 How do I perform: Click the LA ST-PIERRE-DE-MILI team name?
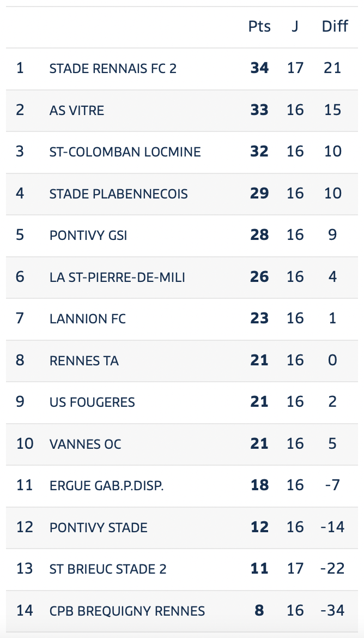[117, 277]
